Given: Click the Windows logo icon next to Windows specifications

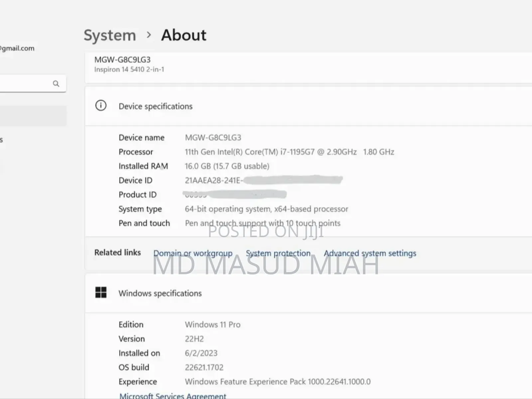Looking at the screenshot, I should pos(101,293).
